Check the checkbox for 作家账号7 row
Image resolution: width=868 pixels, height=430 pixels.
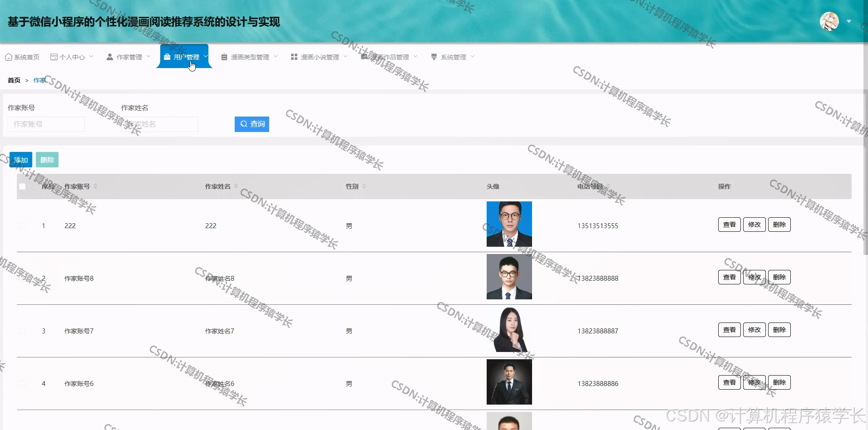tap(22, 331)
